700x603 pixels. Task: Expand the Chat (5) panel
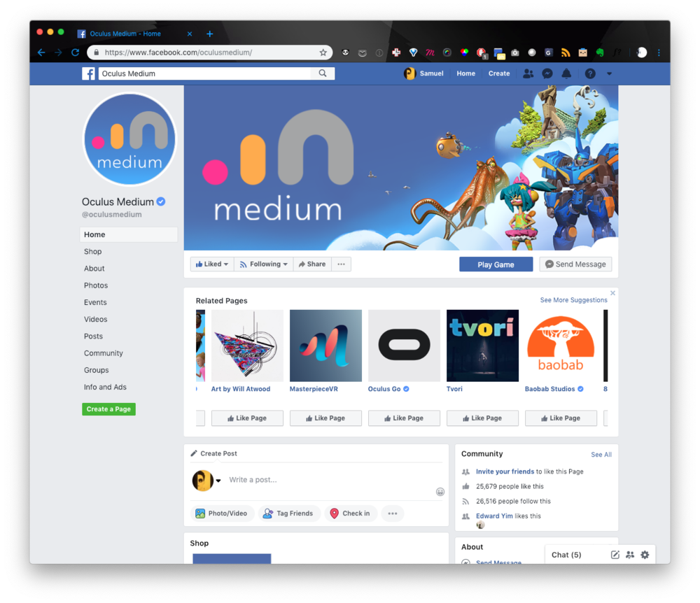566,554
